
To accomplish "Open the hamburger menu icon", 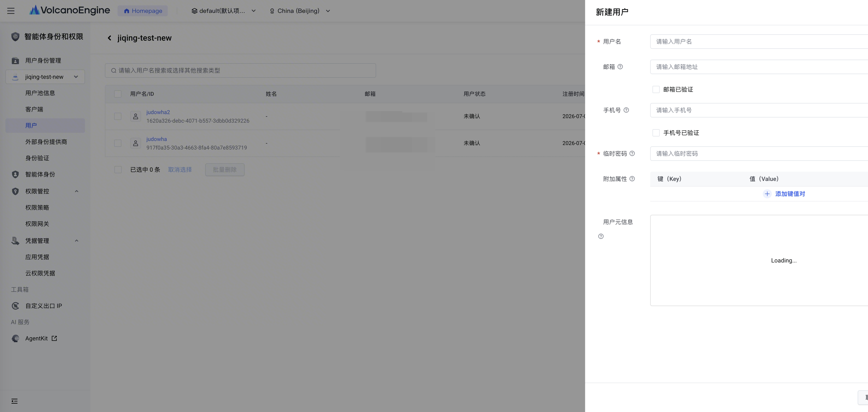I will [x=11, y=11].
